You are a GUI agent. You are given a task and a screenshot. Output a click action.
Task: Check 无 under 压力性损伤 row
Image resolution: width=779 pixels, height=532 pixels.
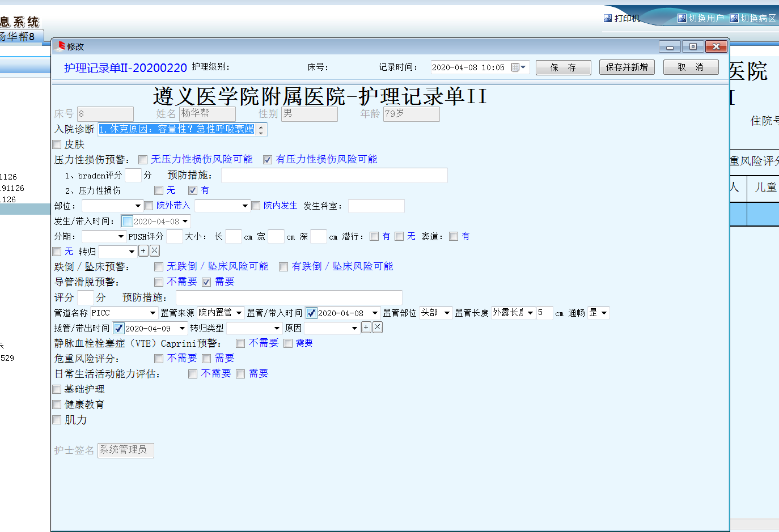[159, 190]
